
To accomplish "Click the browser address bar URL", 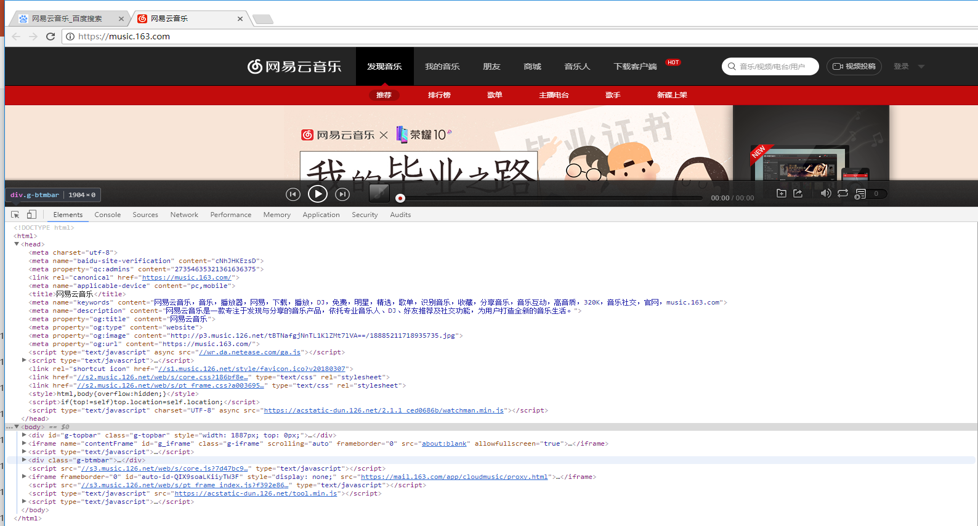I will pos(124,36).
